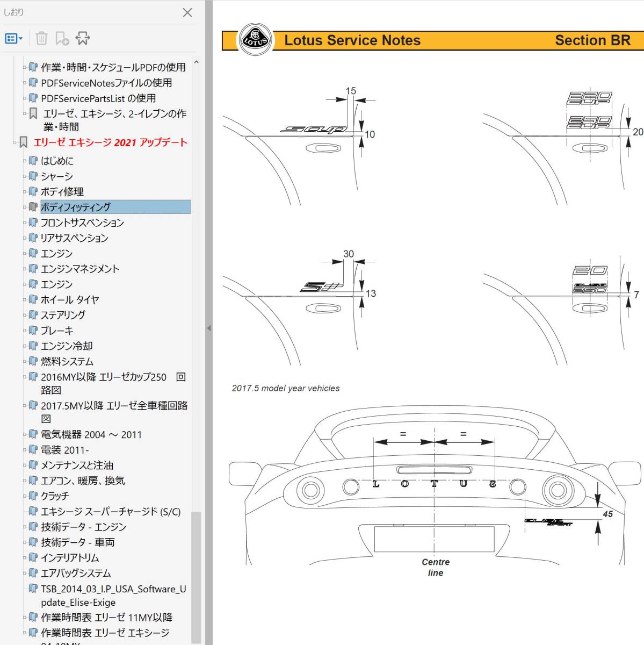This screenshot has height=645, width=644.
Task: Open the エアバッグシステム bookmark
Action: tap(76, 574)
